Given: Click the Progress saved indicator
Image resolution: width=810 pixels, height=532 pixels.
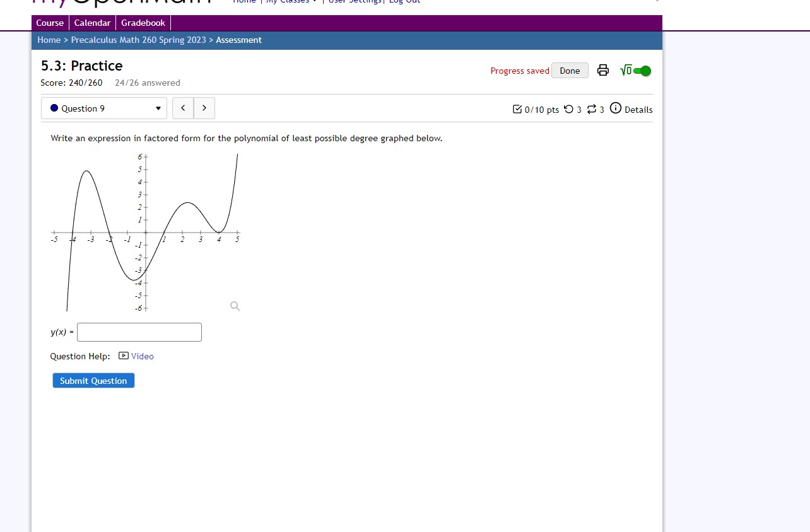Looking at the screenshot, I should [519, 70].
